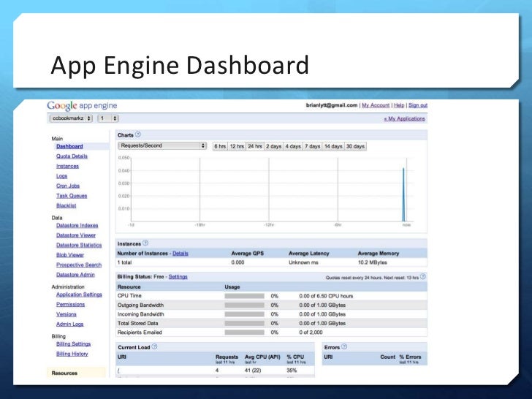The image size is (532, 399).
Task: Open Cron Jobs in the sidebar
Action: tap(68, 186)
